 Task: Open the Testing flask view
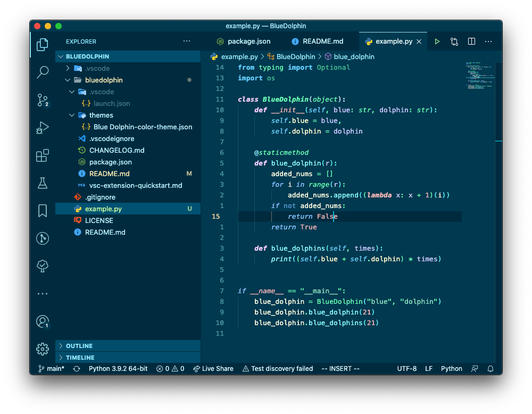[43, 183]
